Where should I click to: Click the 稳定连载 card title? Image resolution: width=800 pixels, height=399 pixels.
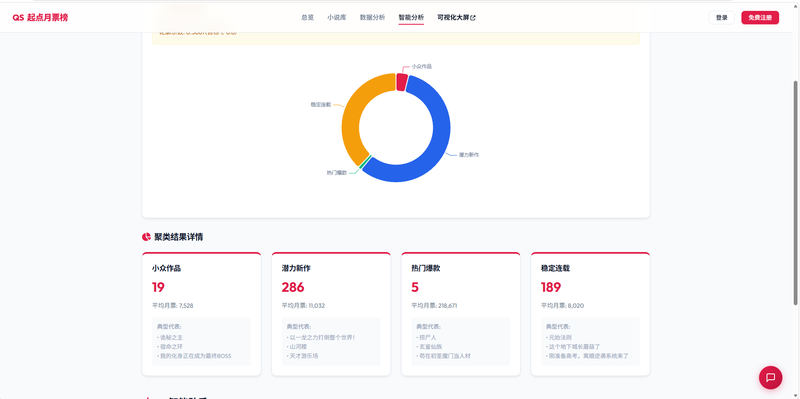(555, 268)
